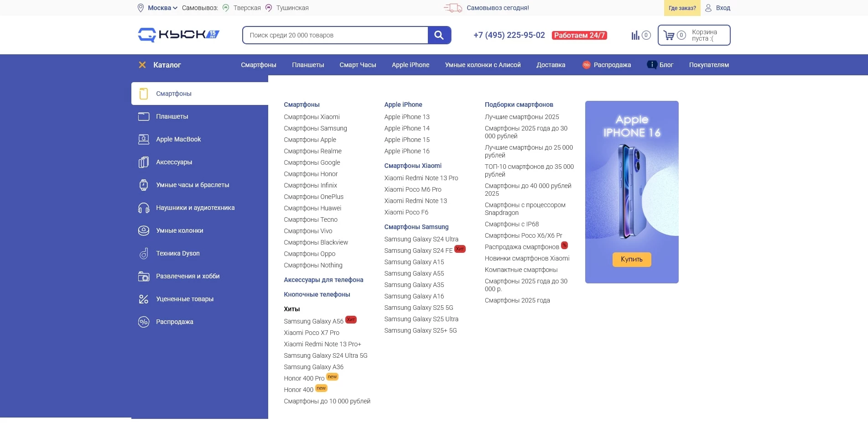Image resolution: width=868 pixels, height=423 pixels.
Task: Click the magnifying glass search button
Action: point(439,35)
